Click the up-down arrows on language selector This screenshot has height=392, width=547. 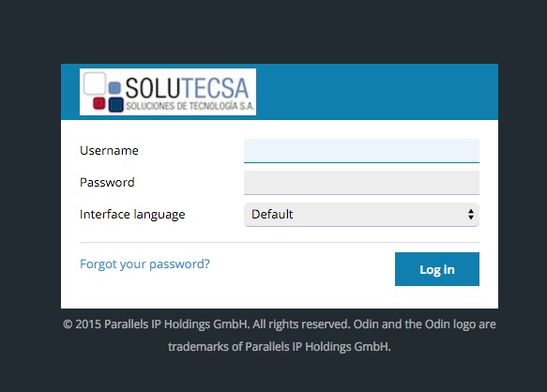click(471, 214)
